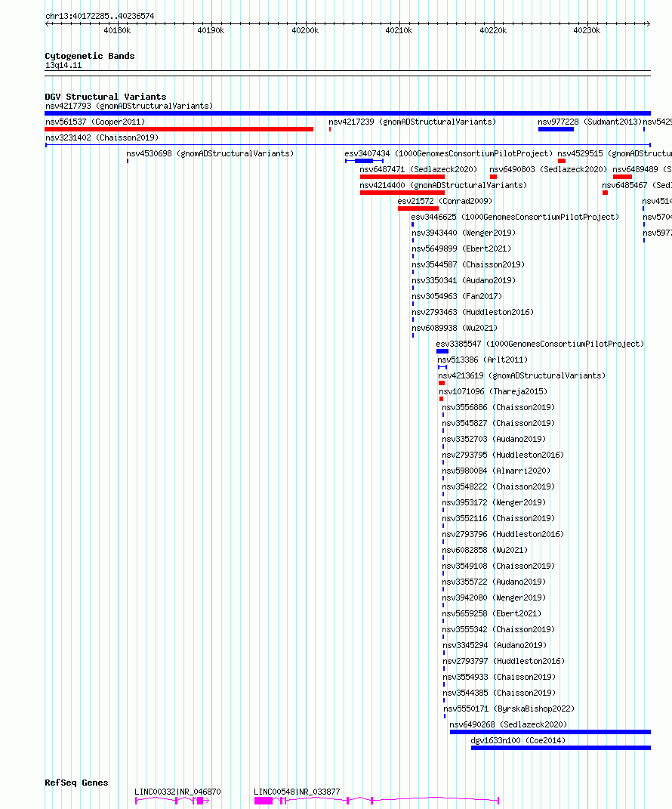This screenshot has width=672, height=809.
Task: Select nsv3545827 (Chaisson2019)
Action: coord(498,423)
